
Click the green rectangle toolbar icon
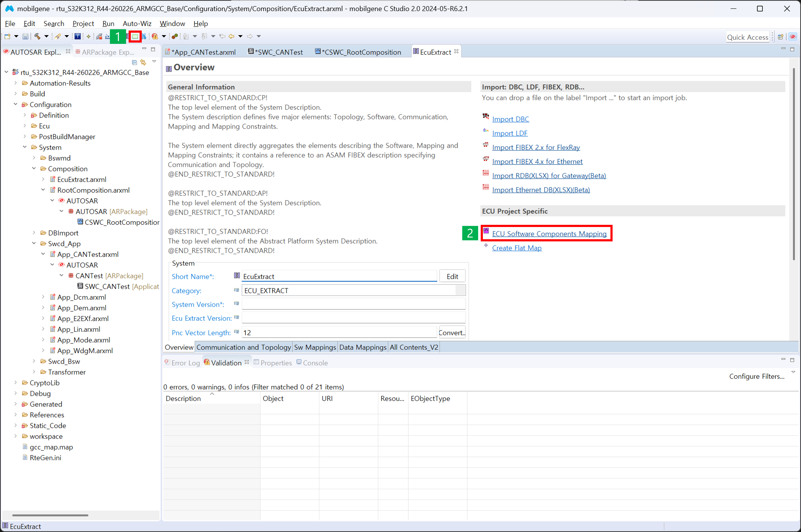[135, 36]
